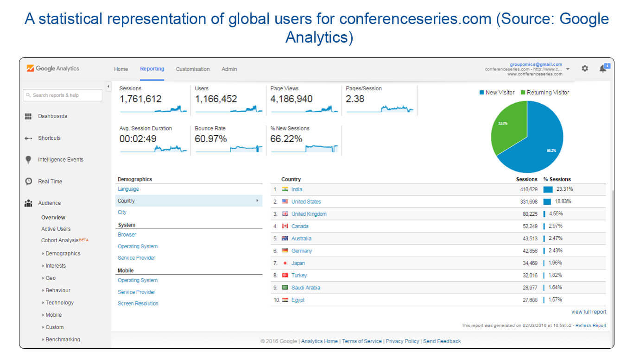633x364 pixels.
Task: Open the account selector dropdown arrow
Action: (568, 69)
